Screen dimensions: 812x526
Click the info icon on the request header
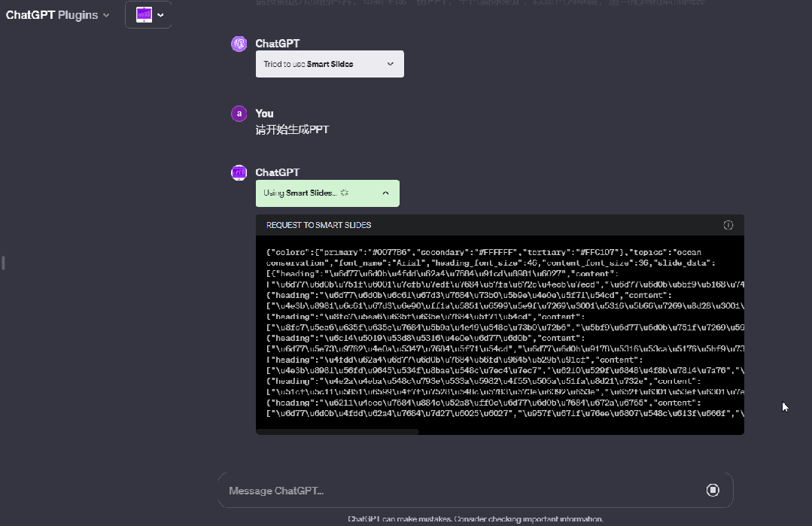(728, 225)
